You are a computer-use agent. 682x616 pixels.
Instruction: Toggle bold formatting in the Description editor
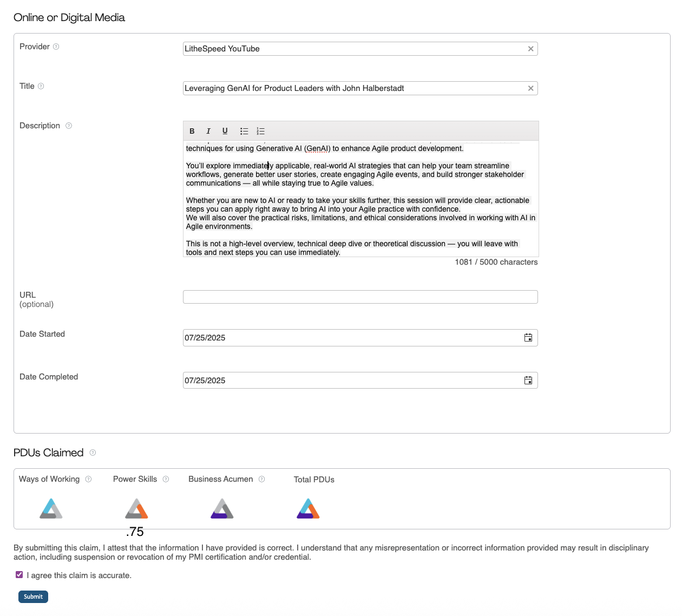click(192, 131)
